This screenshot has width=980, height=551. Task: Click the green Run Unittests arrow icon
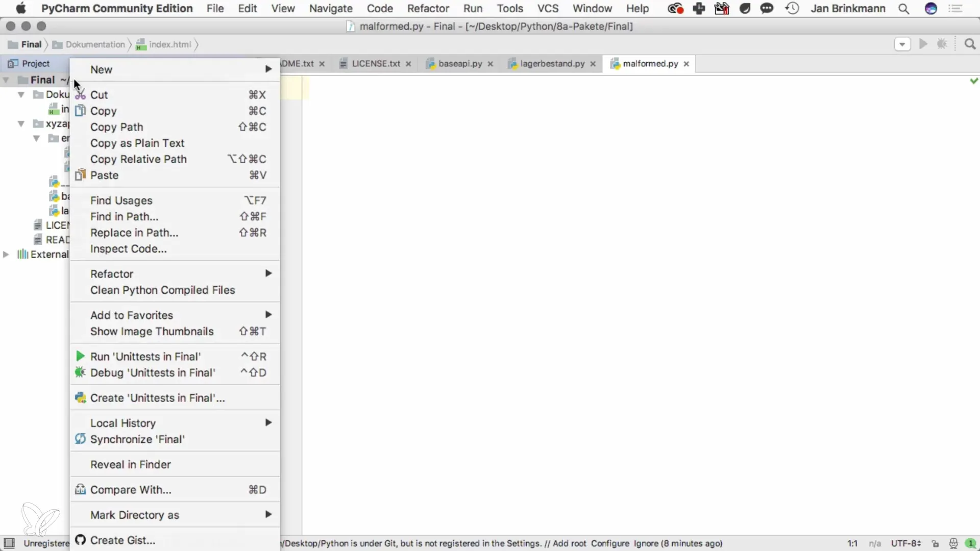pyautogui.click(x=80, y=356)
